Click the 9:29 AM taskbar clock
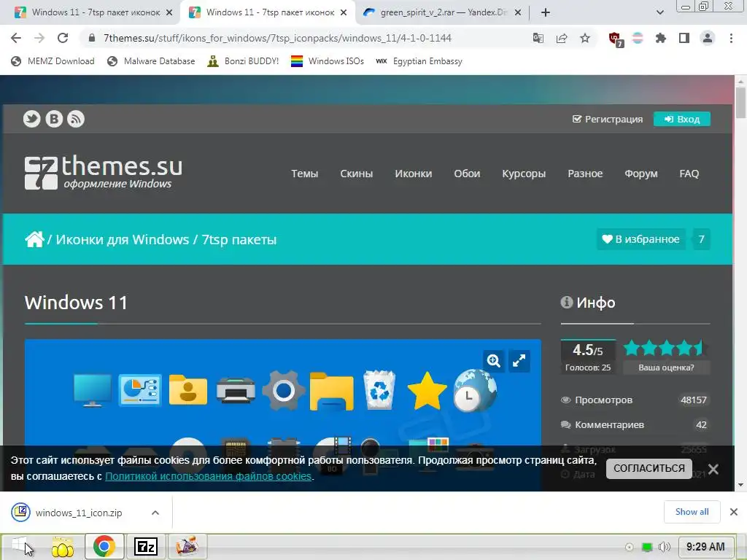This screenshot has height=560, width=747. point(705,547)
